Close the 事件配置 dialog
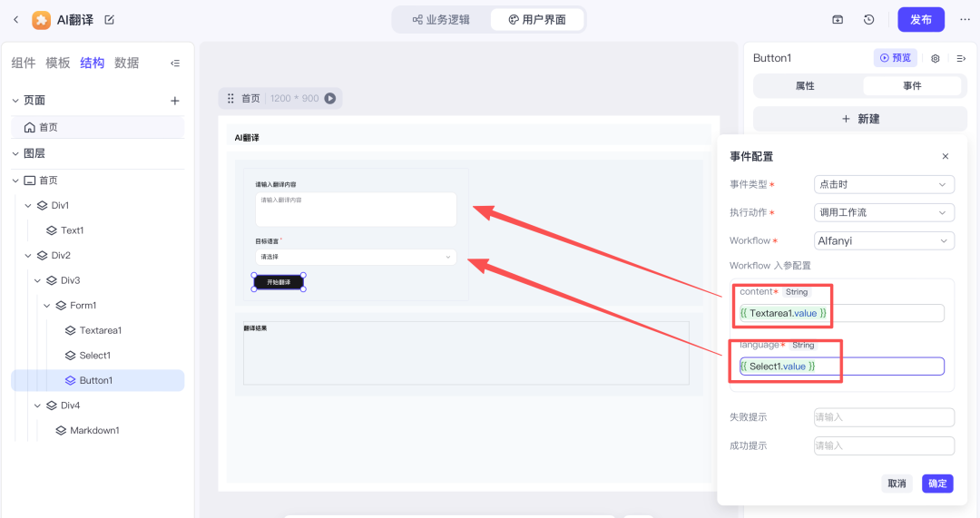The width and height of the screenshot is (980, 518). pyautogui.click(x=946, y=157)
